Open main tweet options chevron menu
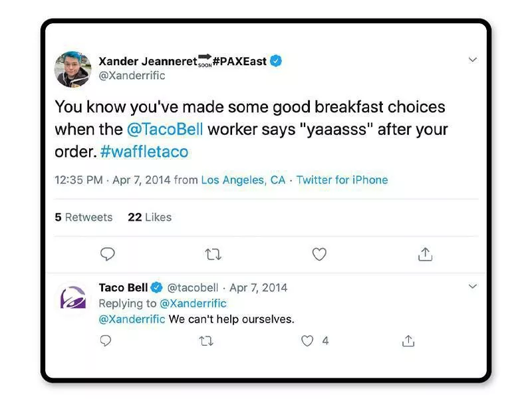This screenshot has width=532, height=399. [473, 60]
